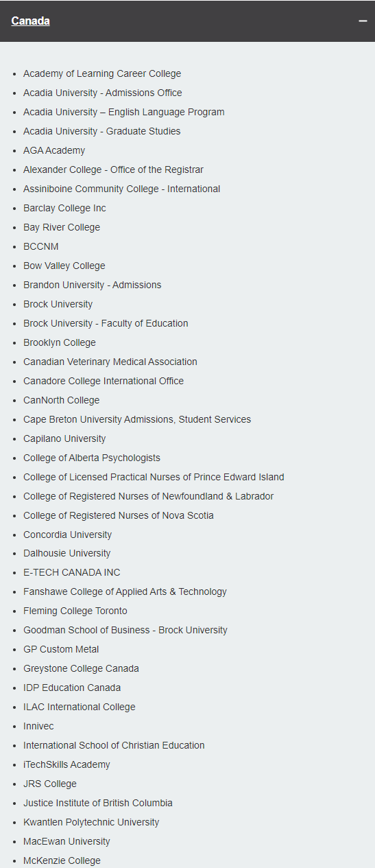Collapse the Canada section with minus icon
375x868 pixels.
click(363, 21)
